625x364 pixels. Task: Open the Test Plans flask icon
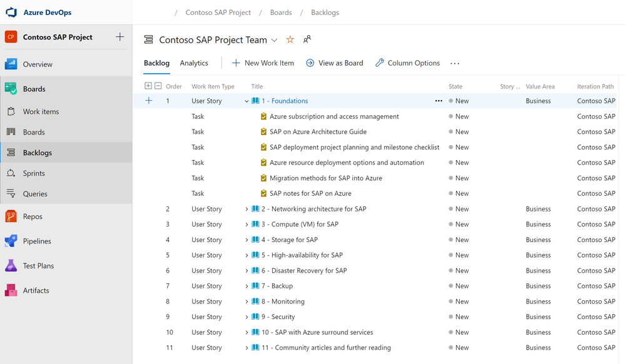11,266
